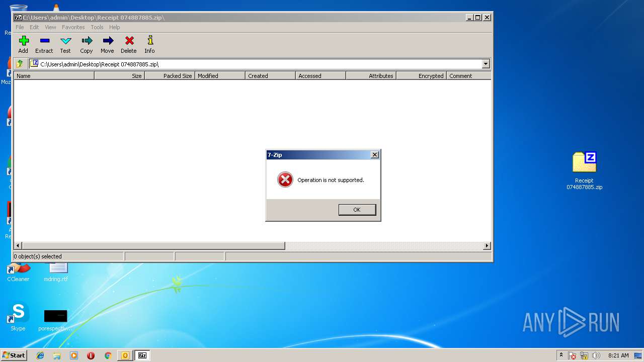Open the Favorites menu
This screenshot has width=644, height=362.
pos(73,27)
